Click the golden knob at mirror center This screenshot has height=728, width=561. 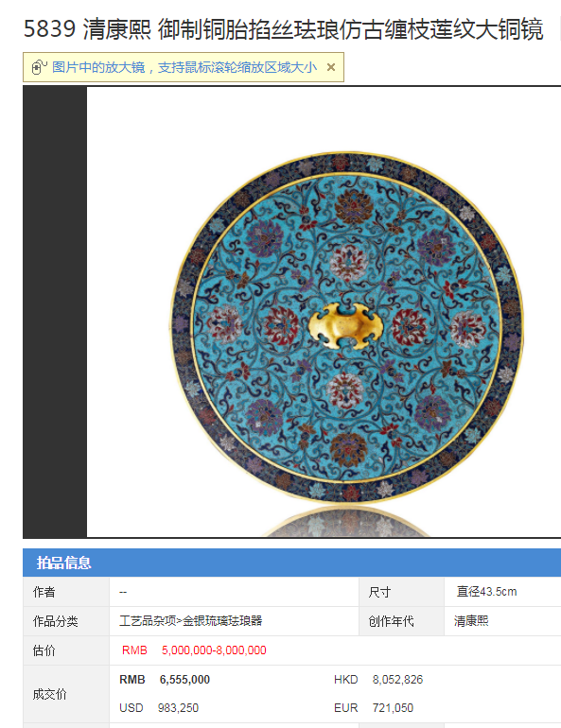345,326
